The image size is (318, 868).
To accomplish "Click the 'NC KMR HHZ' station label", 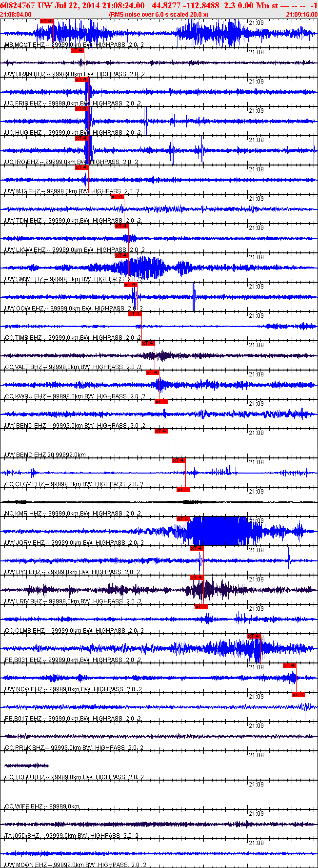I will pos(23,514).
